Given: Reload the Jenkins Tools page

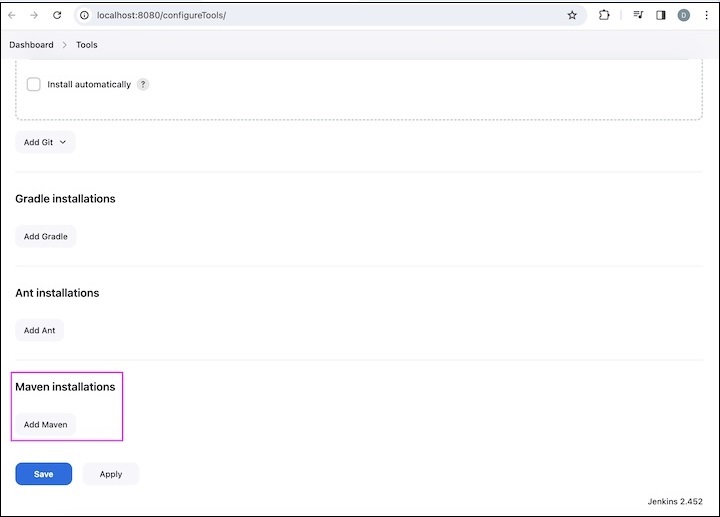Looking at the screenshot, I should [57, 15].
